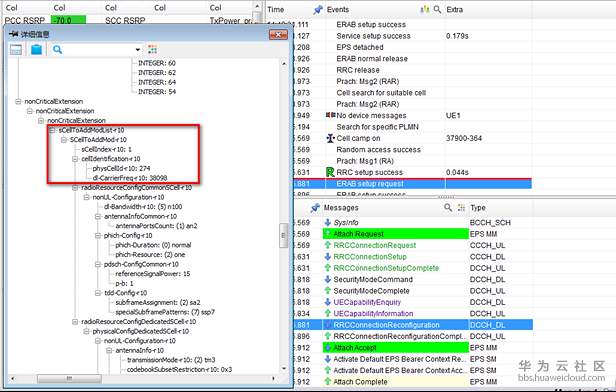Click the Attach Complete arrow icon
616x392 pixels.
coord(328,381)
